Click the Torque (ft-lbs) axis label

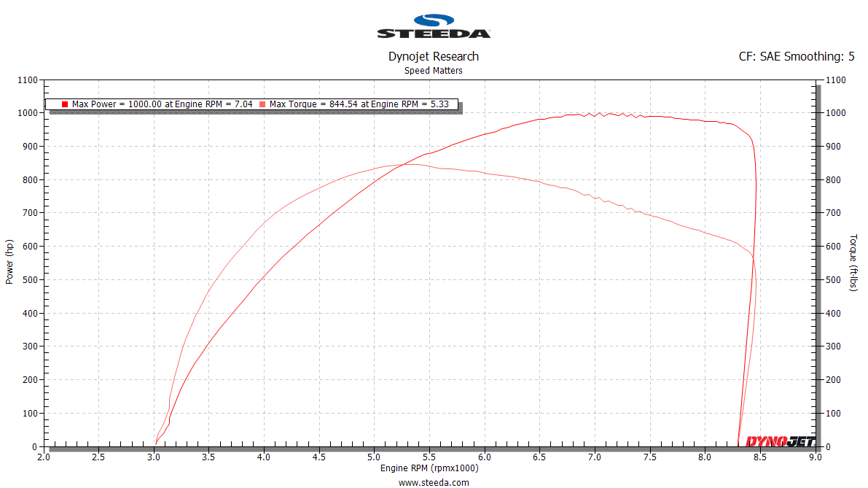click(853, 263)
